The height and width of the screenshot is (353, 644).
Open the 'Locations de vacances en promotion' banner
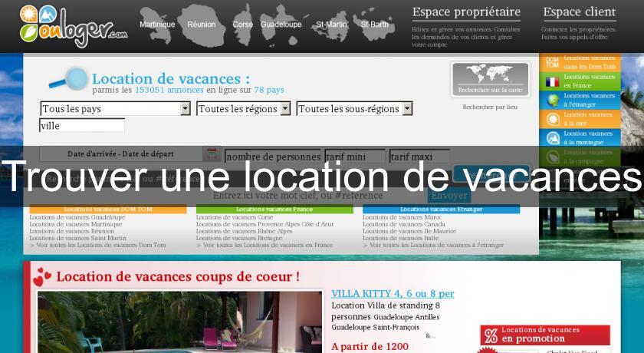[x=545, y=335]
